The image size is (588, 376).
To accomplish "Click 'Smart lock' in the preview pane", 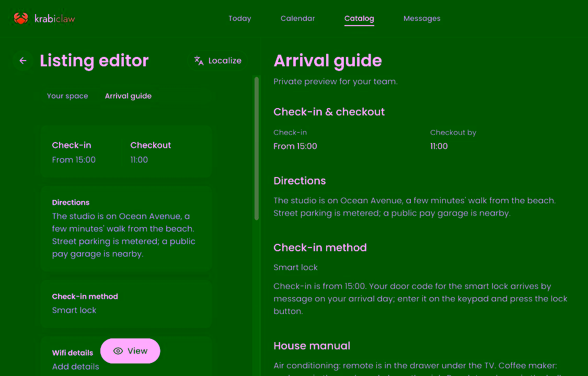I will (295, 267).
